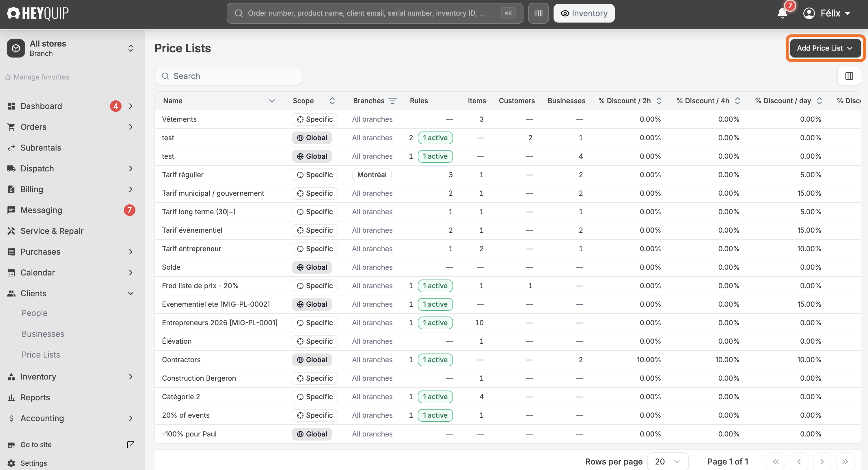Open the notifications bell
Screen dimensions: 868x470
(x=782, y=13)
